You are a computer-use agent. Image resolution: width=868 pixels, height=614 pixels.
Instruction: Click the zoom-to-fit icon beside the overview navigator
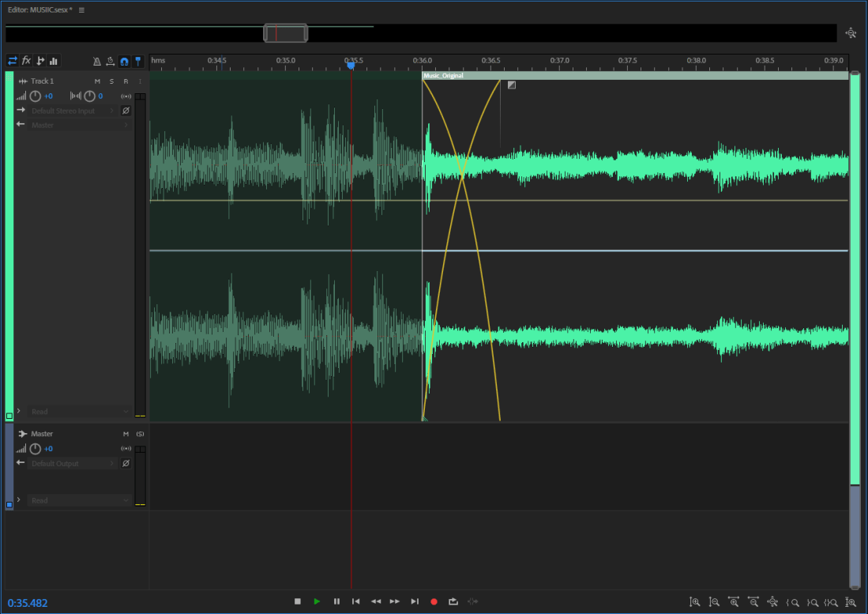[x=851, y=33]
